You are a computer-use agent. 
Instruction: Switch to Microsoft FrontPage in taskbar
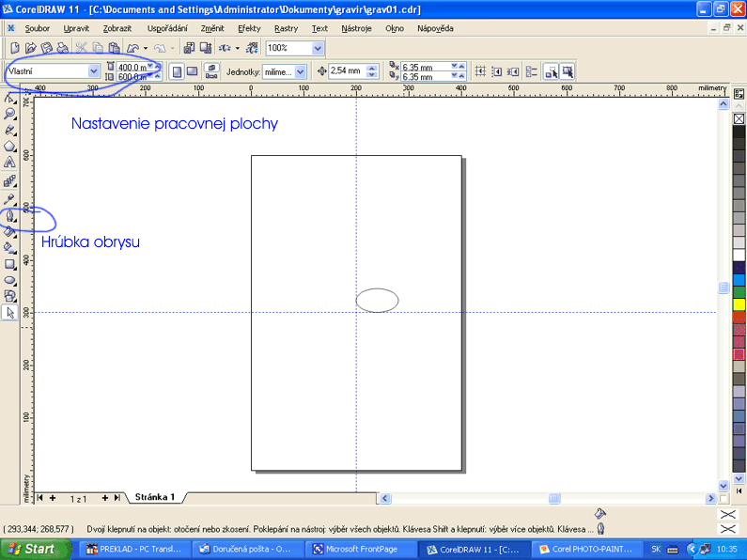[x=361, y=549]
